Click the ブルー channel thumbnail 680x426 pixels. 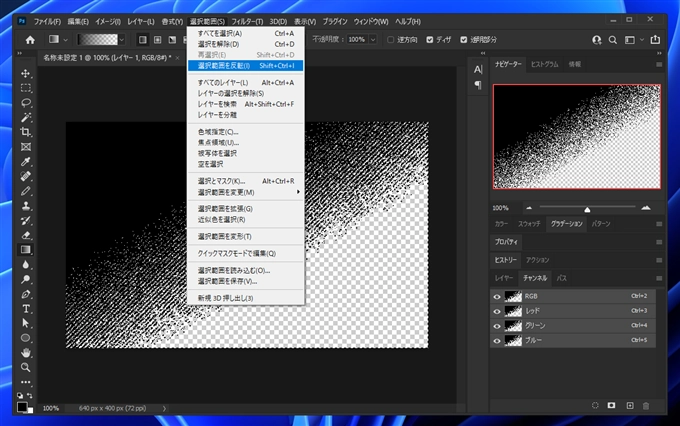coord(513,340)
